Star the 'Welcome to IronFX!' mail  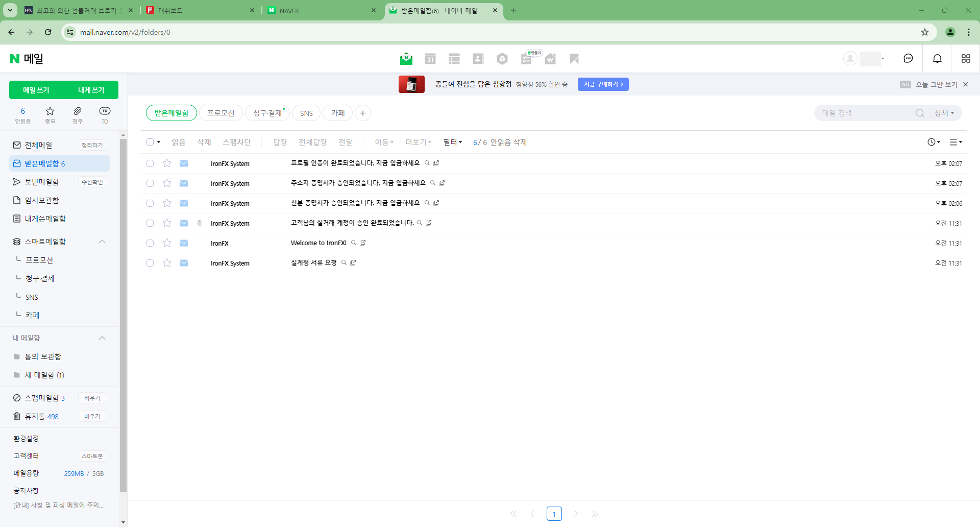tap(167, 243)
